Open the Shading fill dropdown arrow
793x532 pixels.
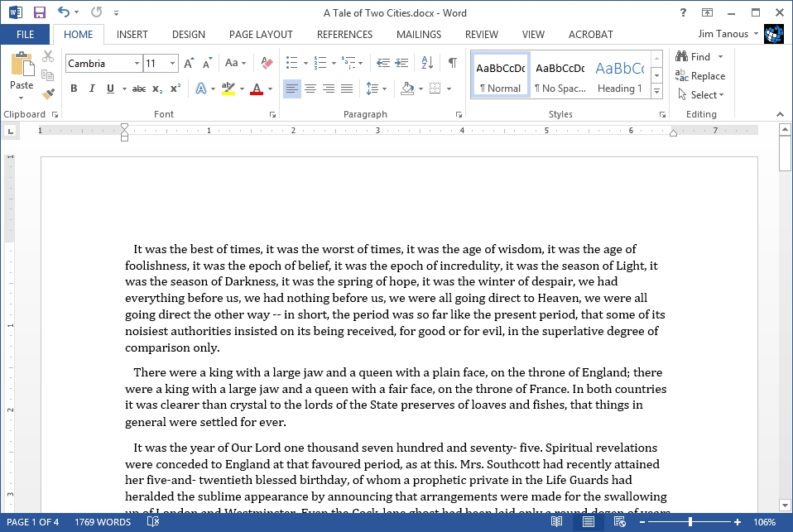pos(421,89)
